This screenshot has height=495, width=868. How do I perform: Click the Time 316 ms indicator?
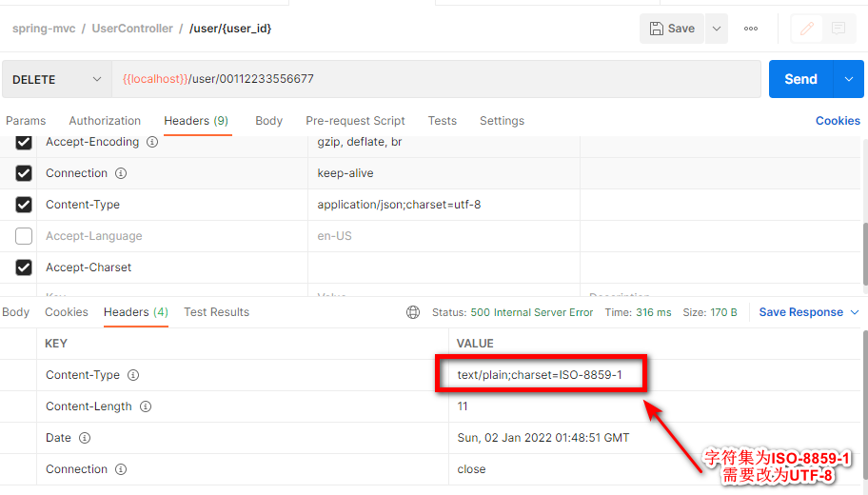[x=638, y=312]
